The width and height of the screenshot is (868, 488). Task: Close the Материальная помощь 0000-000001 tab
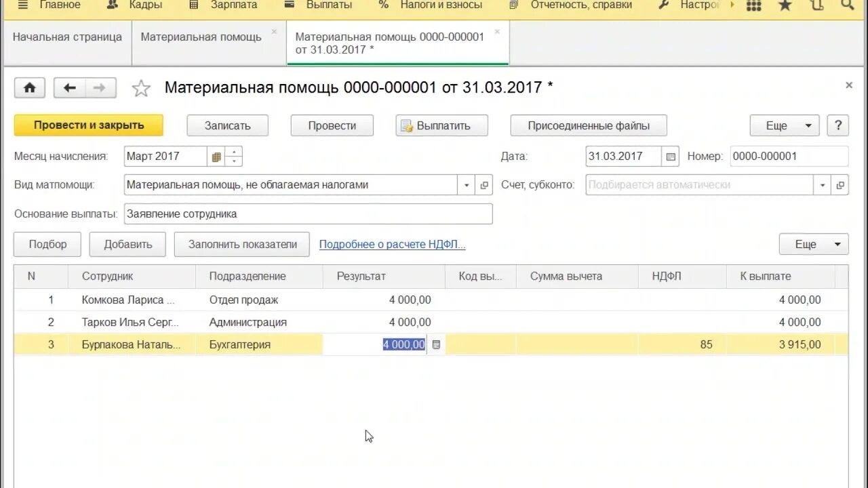coord(497,31)
